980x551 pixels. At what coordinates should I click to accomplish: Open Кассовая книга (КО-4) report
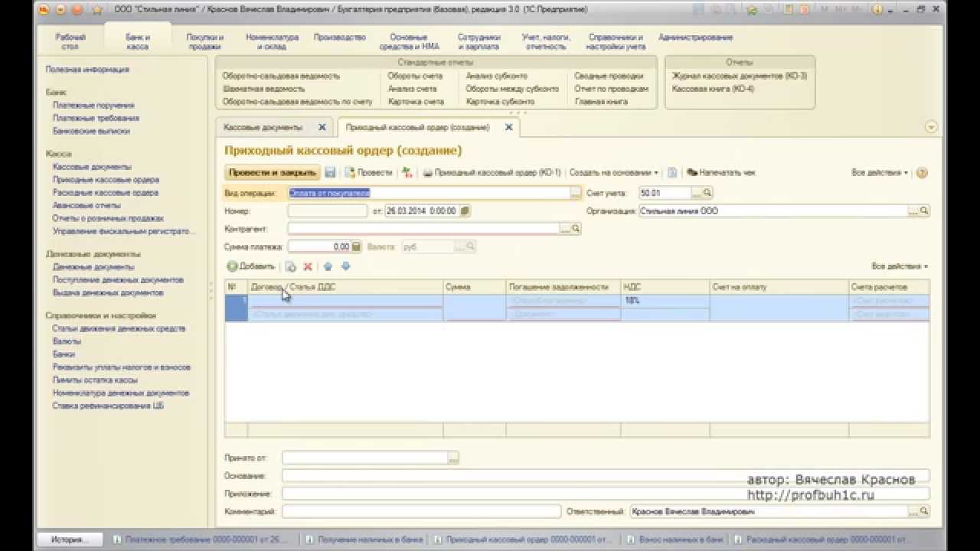[x=713, y=89]
